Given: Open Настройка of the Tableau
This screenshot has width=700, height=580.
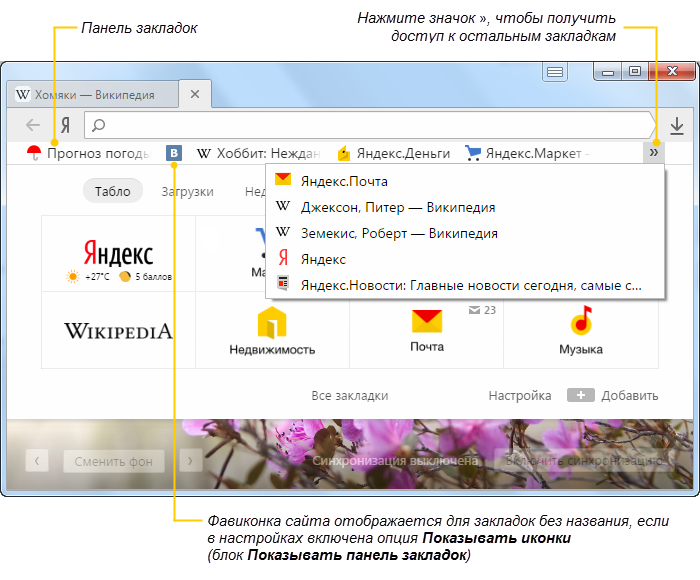Looking at the screenshot, I should pos(520,396).
